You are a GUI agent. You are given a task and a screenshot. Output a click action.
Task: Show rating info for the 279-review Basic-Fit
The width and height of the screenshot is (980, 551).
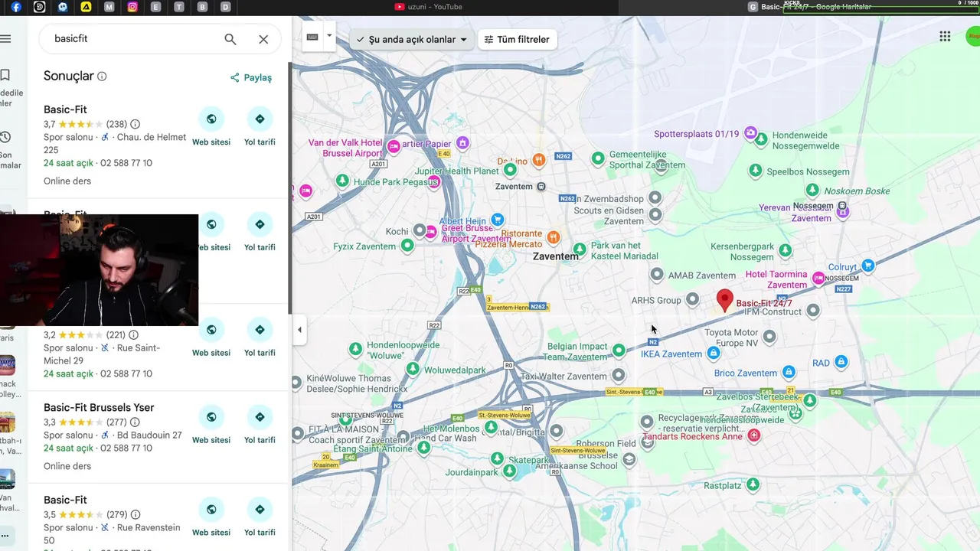(136, 515)
